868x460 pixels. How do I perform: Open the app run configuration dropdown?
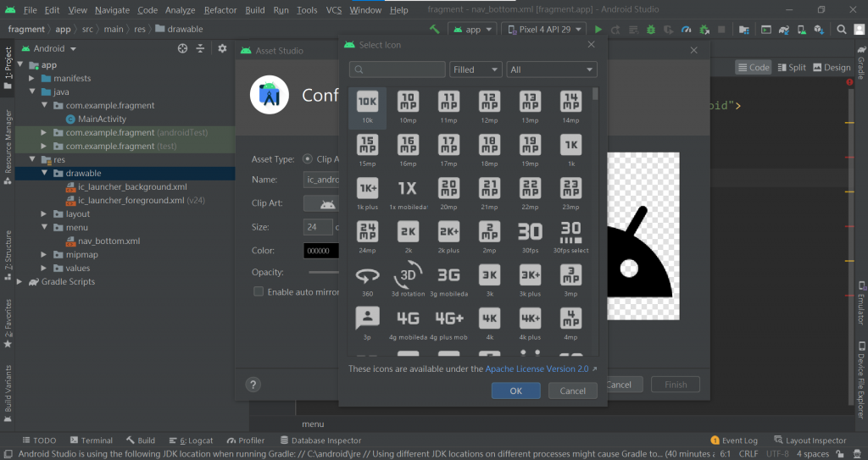point(472,30)
